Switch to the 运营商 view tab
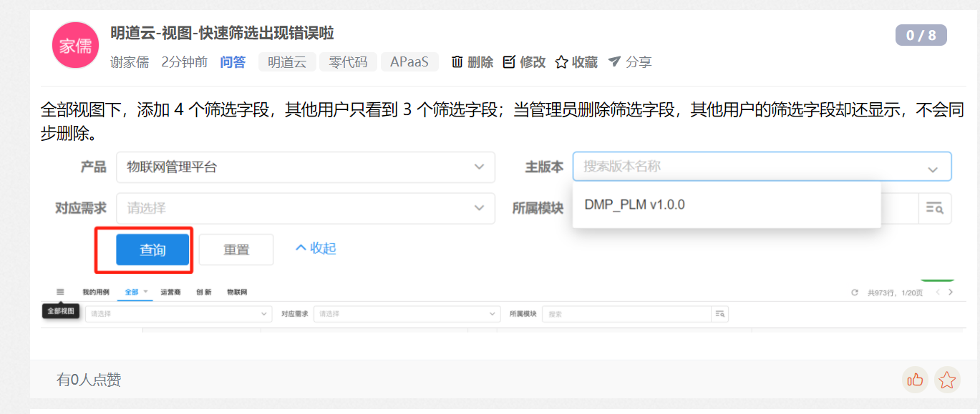The image size is (980, 414). [x=171, y=292]
